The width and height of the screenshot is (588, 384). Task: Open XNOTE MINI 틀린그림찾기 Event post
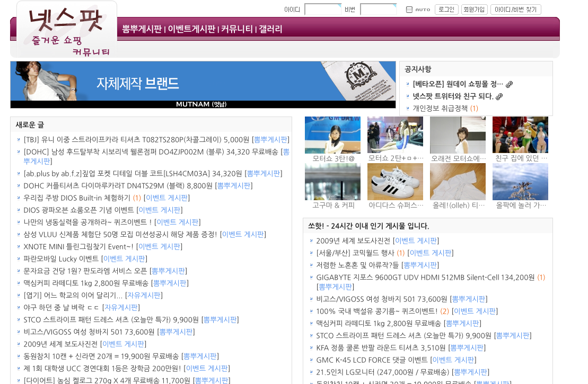point(78,246)
